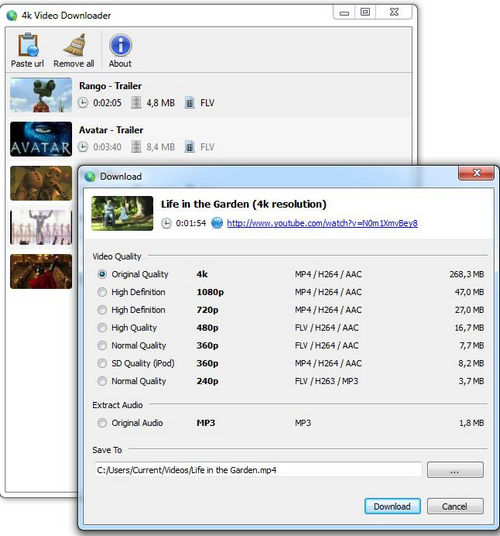Select Original Quality 4k option
Viewport: 500px width, 536px height.
coord(102,274)
